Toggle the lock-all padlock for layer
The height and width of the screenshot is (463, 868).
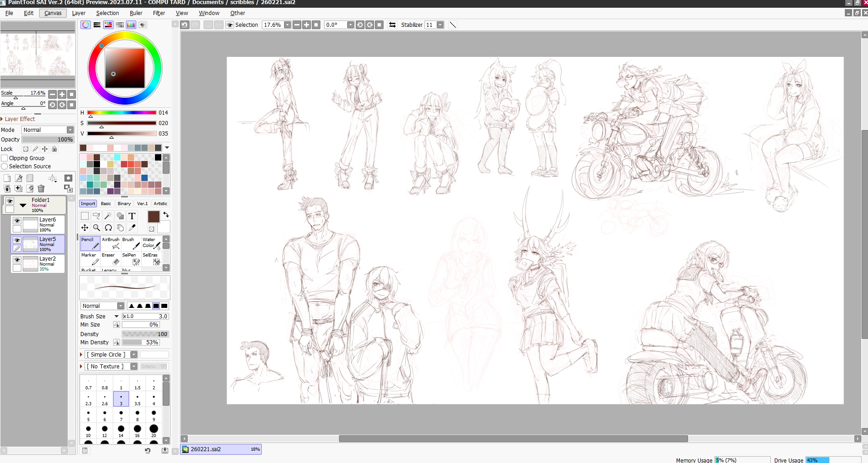[x=55, y=149]
